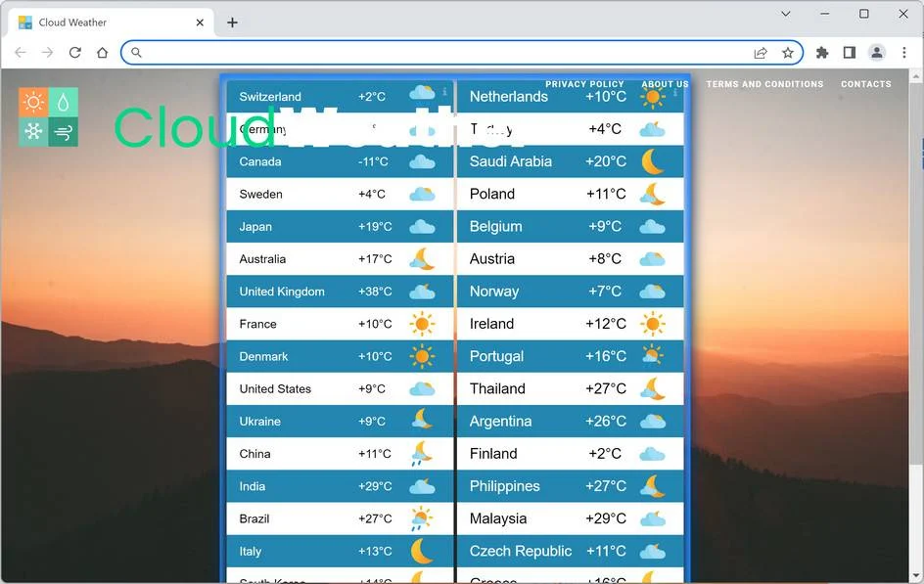
Task: Select the Japan row
Action: pyautogui.click(x=340, y=227)
